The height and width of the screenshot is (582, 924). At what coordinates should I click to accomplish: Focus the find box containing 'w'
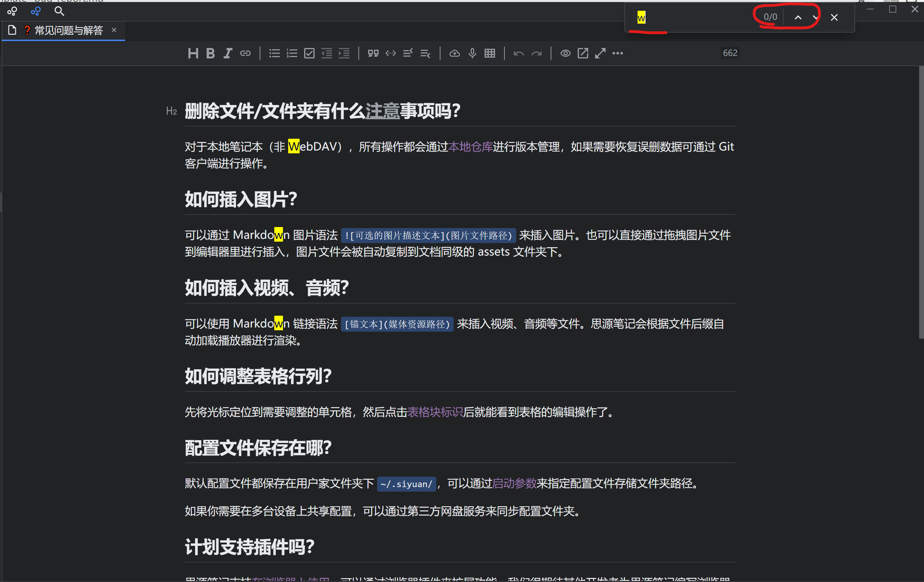pyautogui.click(x=691, y=17)
